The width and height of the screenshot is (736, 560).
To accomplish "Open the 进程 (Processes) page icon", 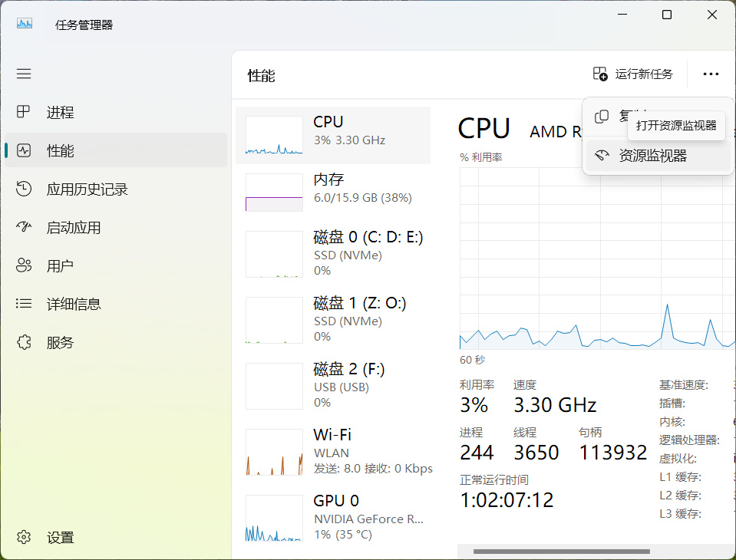I will tap(24, 112).
